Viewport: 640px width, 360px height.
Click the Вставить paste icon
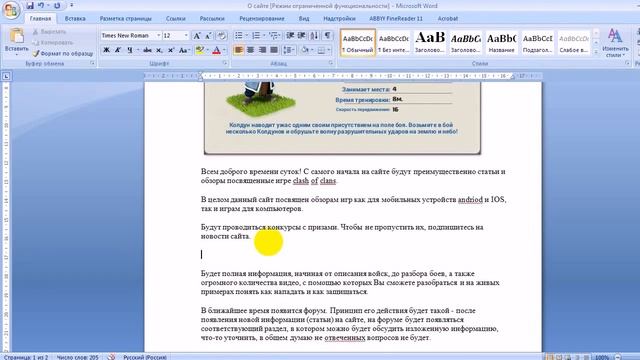(x=17, y=36)
